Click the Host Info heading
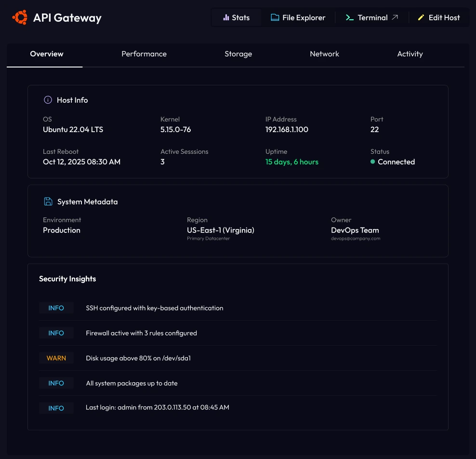The height and width of the screenshot is (459, 476). [x=72, y=100]
